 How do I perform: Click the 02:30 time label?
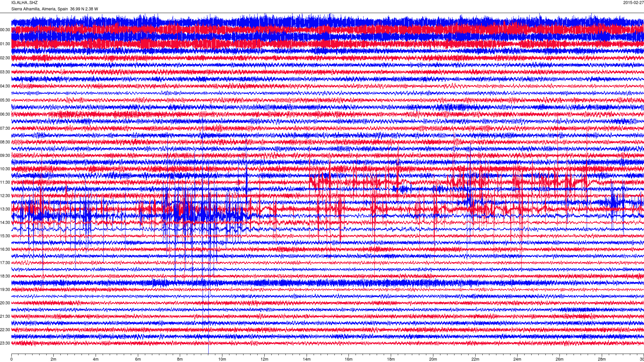click(5, 58)
